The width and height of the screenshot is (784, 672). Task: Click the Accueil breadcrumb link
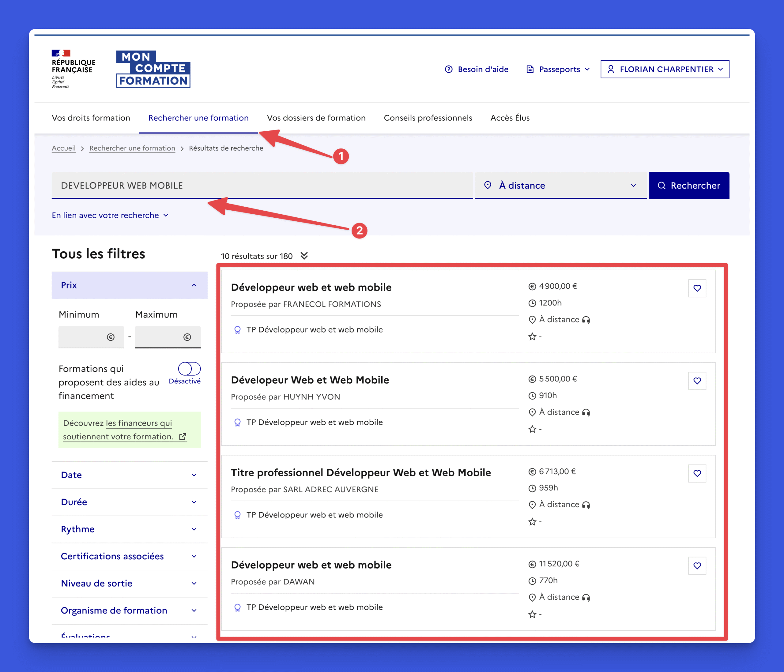click(x=64, y=148)
